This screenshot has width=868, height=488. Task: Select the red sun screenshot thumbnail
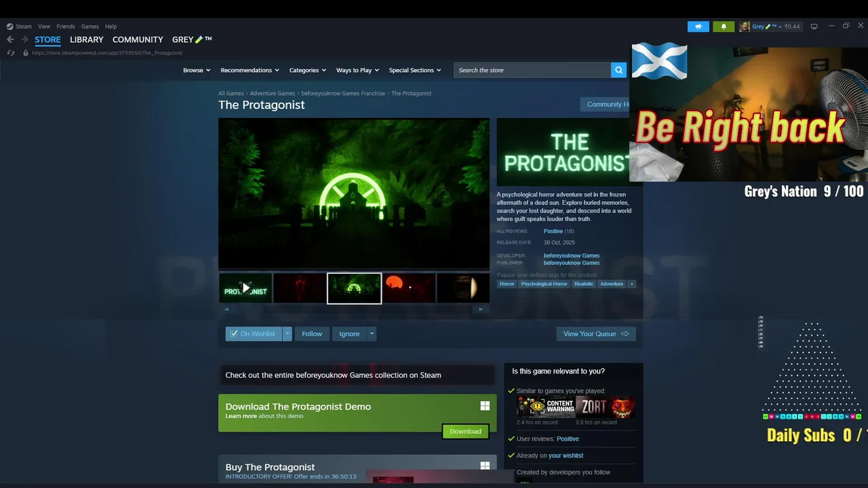pyautogui.click(x=409, y=288)
